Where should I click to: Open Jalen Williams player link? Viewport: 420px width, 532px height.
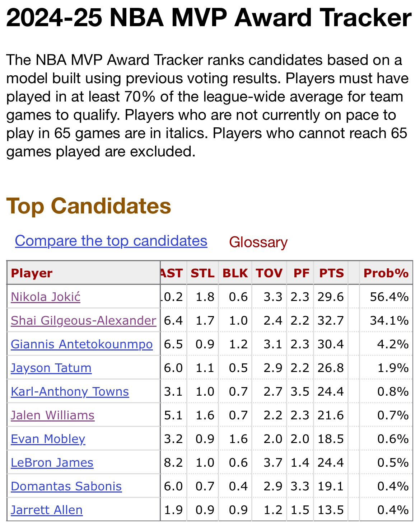tap(52, 415)
